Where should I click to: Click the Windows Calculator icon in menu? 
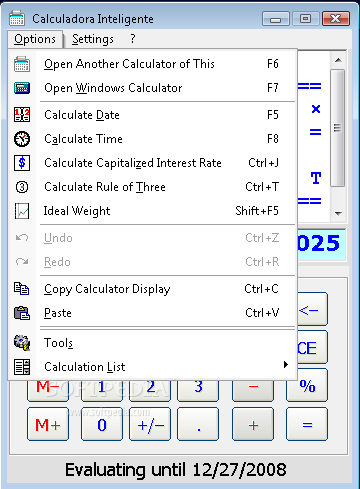pos(22,88)
